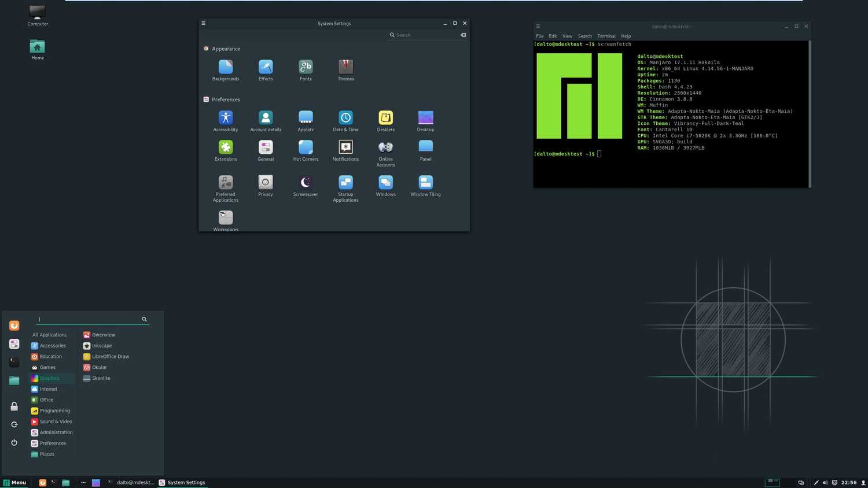
Task: Launch Gwenview image viewer
Action: pos(103,334)
